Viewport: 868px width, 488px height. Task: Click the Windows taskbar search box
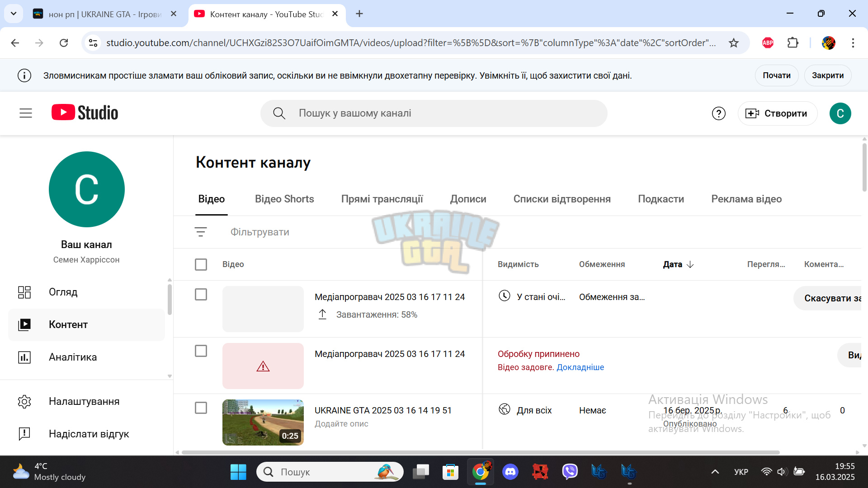[330, 472]
